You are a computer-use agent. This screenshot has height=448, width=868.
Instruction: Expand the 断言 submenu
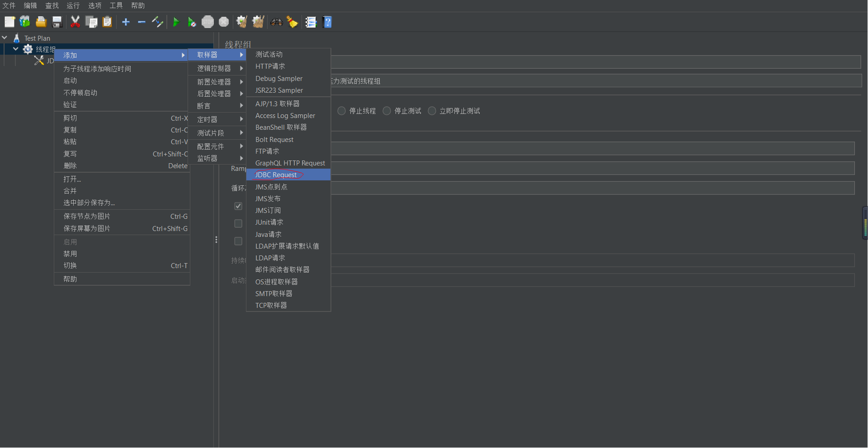(x=217, y=106)
